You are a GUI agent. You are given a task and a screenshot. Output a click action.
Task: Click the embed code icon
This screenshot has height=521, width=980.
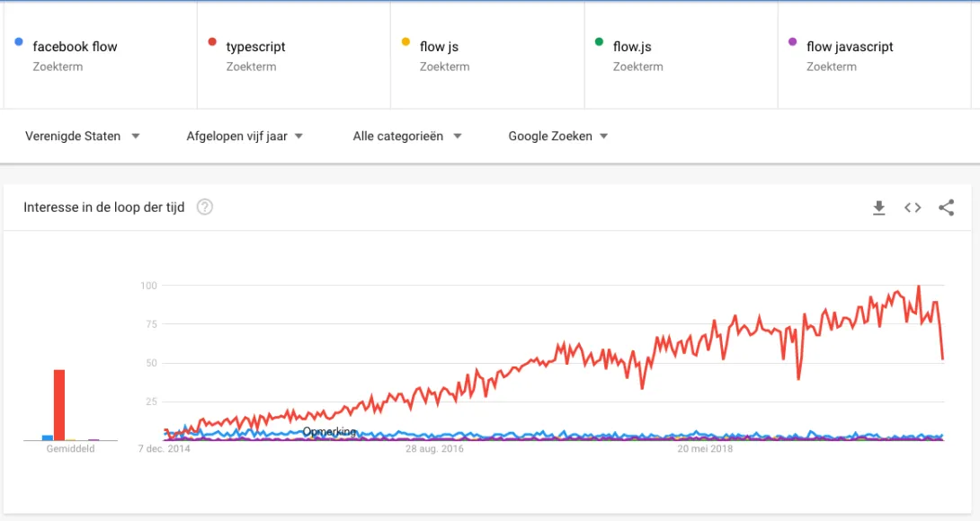912,208
